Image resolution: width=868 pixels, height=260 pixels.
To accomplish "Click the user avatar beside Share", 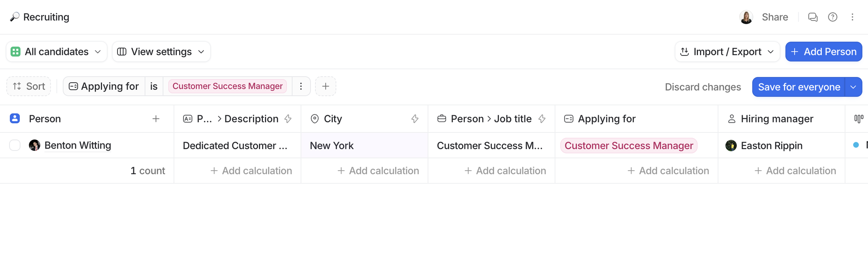I will click(x=746, y=17).
